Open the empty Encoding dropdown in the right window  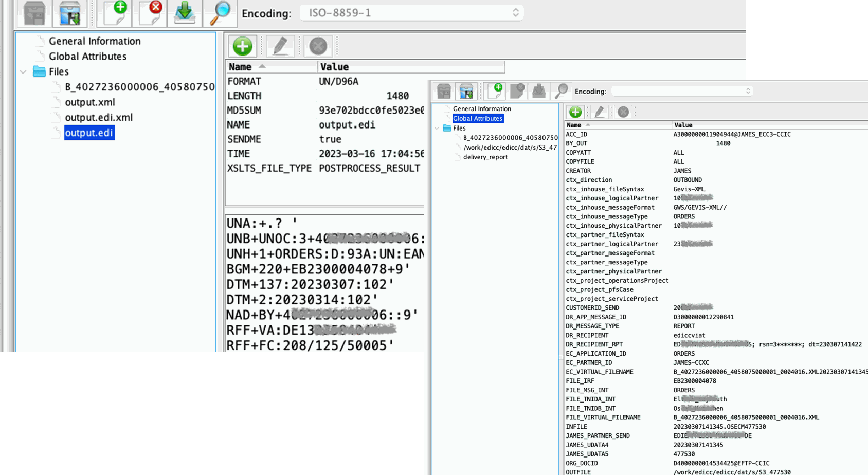pyautogui.click(x=682, y=91)
